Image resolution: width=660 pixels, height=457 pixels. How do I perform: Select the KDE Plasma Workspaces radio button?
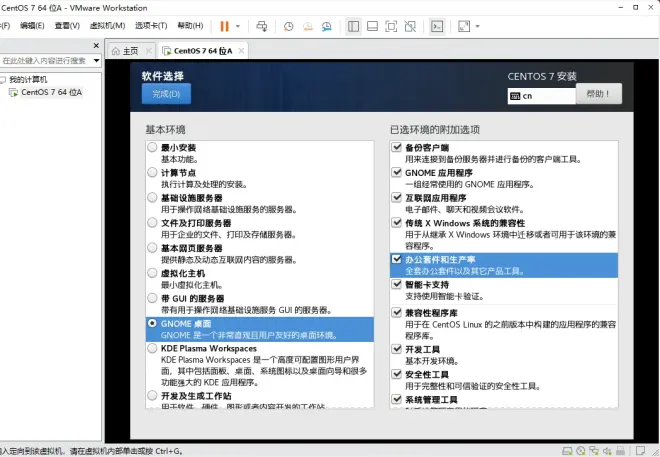[x=152, y=348]
